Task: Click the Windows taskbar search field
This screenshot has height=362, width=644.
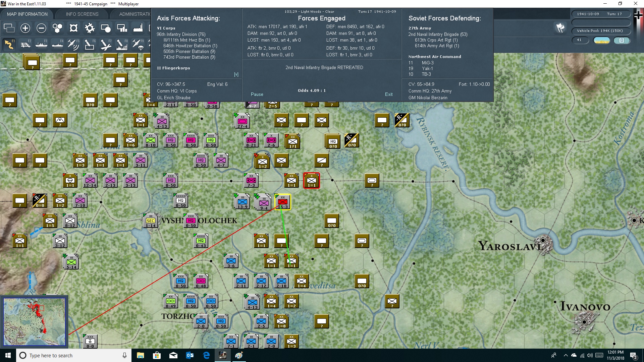Action: pyautogui.click(x=74, y=355)
